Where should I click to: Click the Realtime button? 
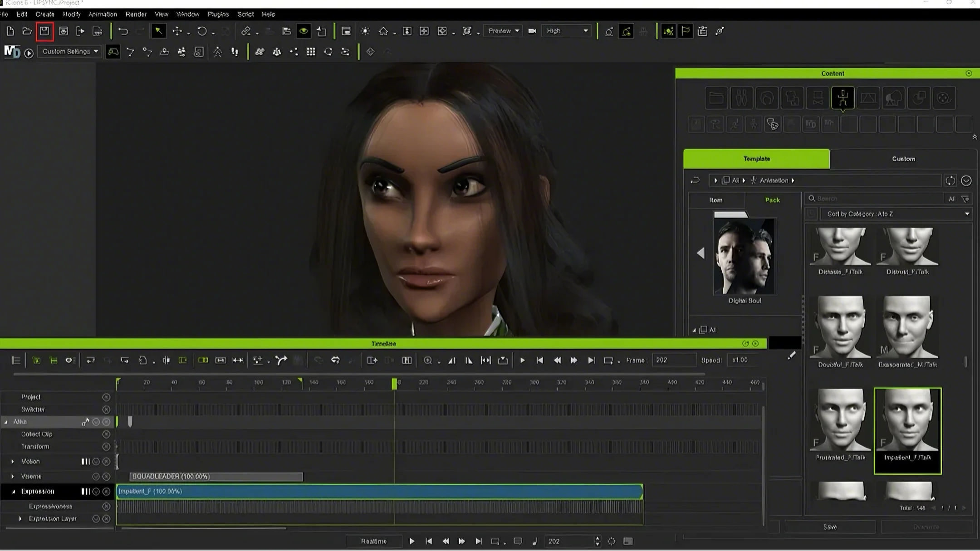374,541
